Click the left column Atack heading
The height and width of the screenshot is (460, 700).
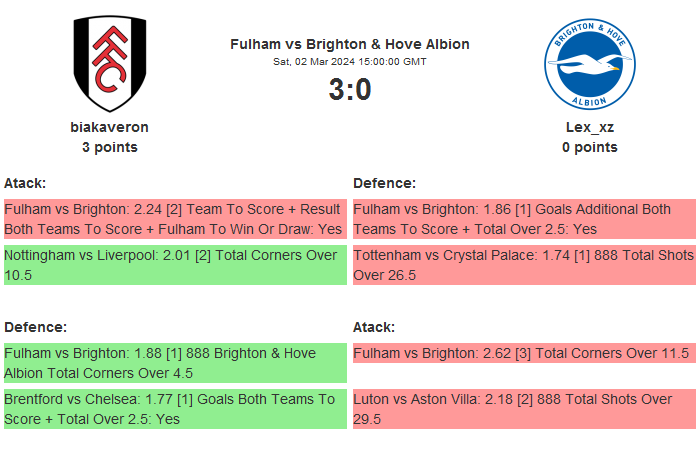coord(26,183)
